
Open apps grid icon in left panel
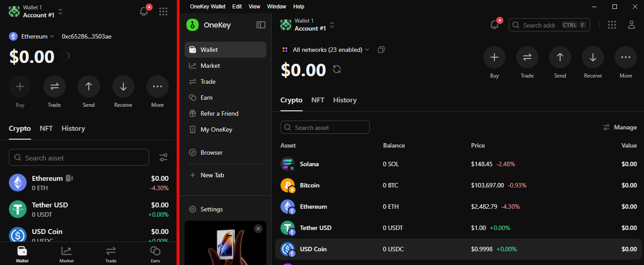(163, 12)
